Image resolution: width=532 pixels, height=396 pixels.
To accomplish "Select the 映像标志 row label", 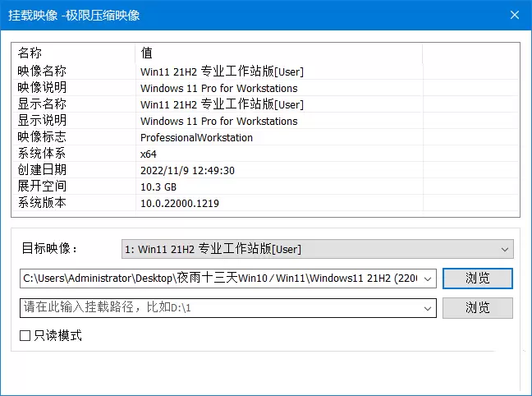I will pos(42,137).
